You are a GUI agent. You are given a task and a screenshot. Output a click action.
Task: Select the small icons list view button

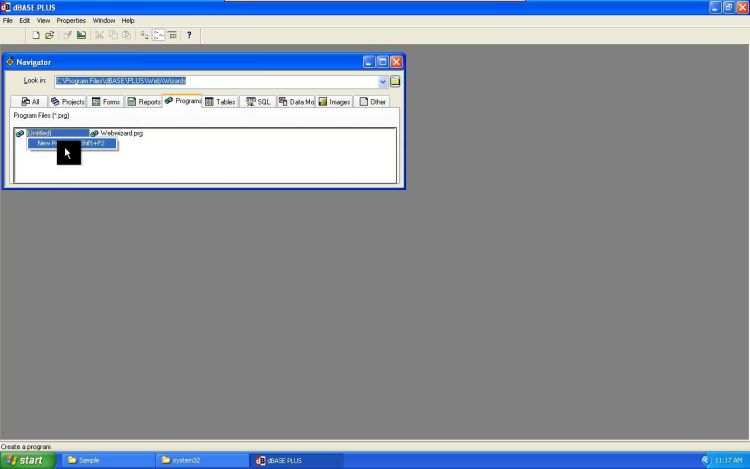[158, 35]
